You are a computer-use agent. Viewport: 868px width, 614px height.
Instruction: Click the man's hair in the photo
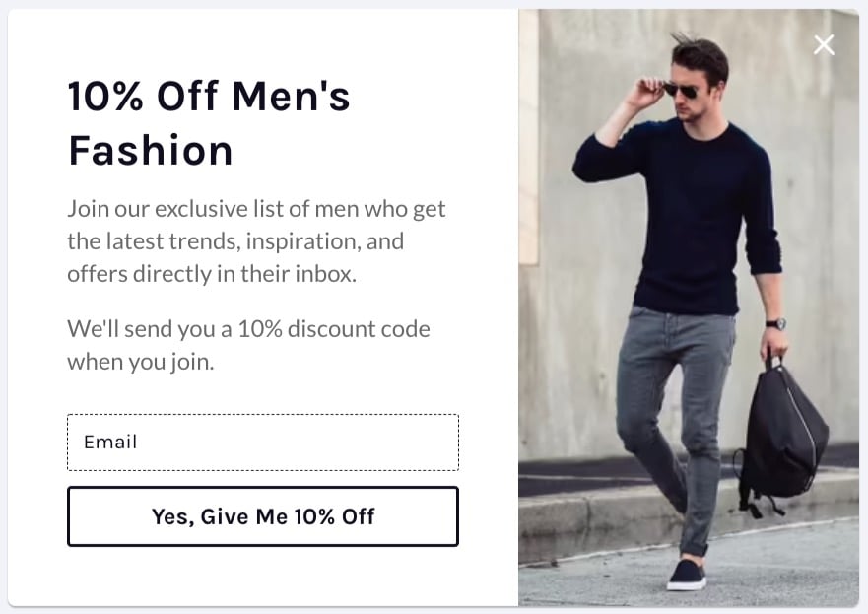click(x=701, y=52)
